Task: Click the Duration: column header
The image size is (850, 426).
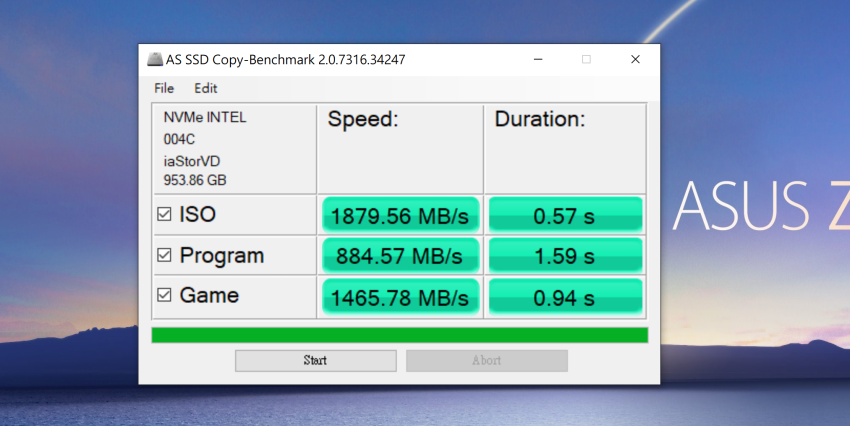Action: click(x=540, y=119)
